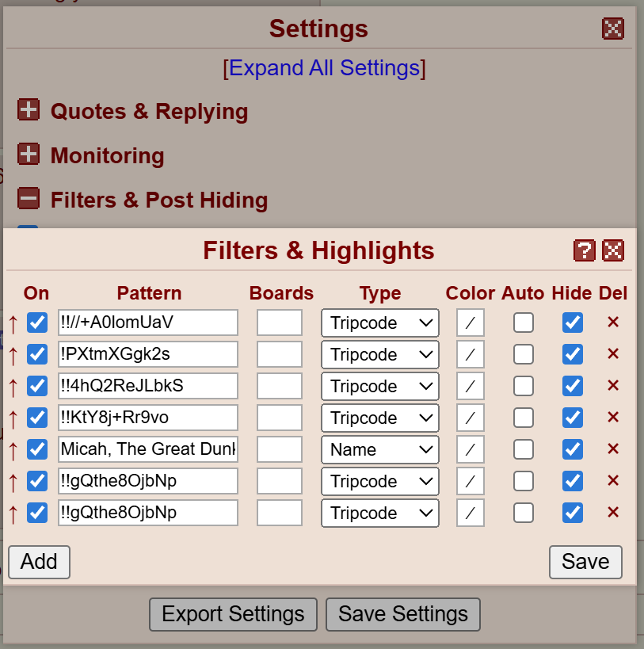644x649 pixels.
Task: Check Auto for the !PXtmXGgk2s filter
Action: 524,354
